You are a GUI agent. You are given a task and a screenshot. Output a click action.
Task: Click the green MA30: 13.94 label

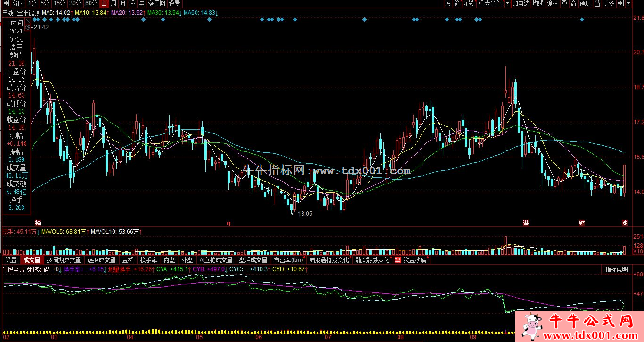coord(163,13)
